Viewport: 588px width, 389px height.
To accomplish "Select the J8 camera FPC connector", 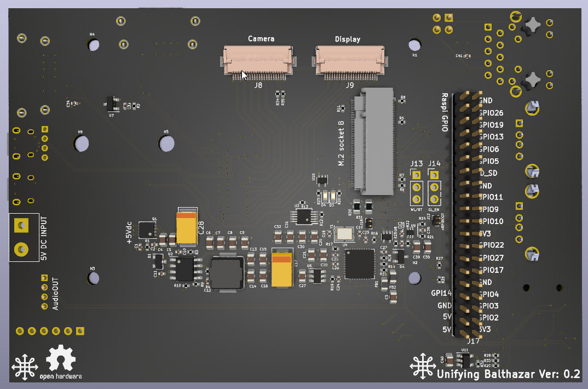I will (258, 62).
